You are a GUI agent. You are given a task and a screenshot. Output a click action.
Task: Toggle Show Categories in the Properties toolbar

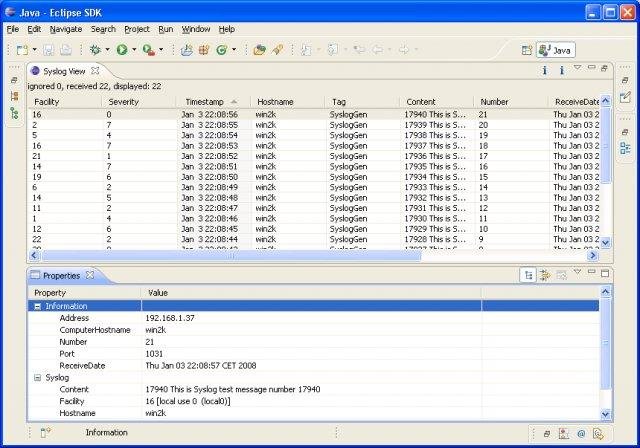coord(528,275)
